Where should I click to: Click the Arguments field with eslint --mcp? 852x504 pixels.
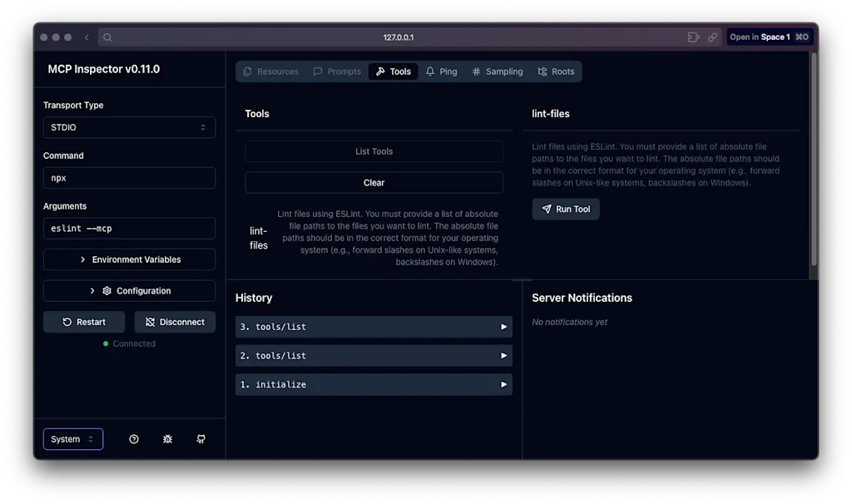pos(129,229)
